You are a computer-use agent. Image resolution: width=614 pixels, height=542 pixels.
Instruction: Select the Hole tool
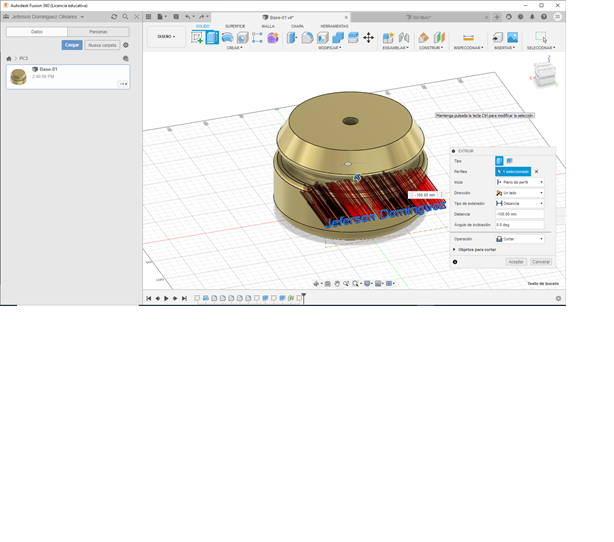pos(243,38)
